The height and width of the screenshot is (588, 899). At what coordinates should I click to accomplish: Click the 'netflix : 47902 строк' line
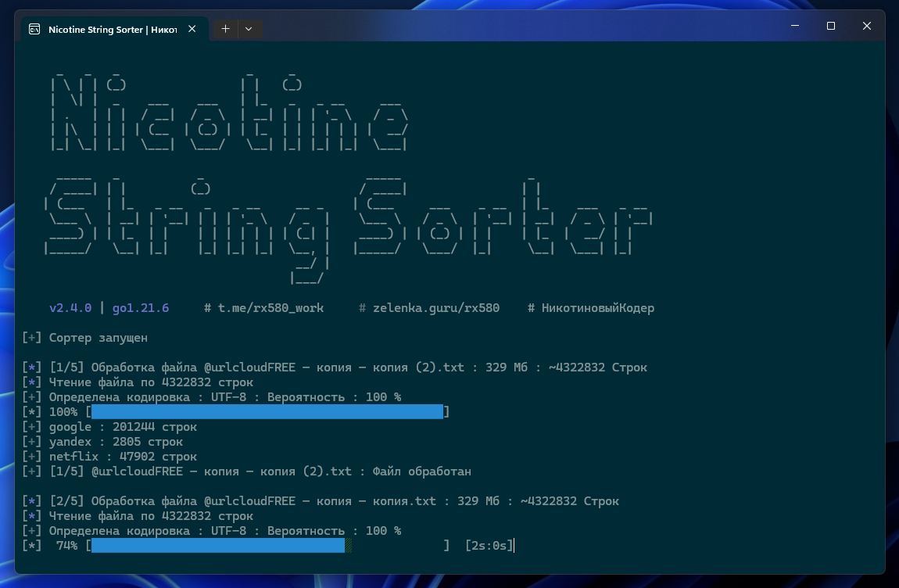[109, 457]
